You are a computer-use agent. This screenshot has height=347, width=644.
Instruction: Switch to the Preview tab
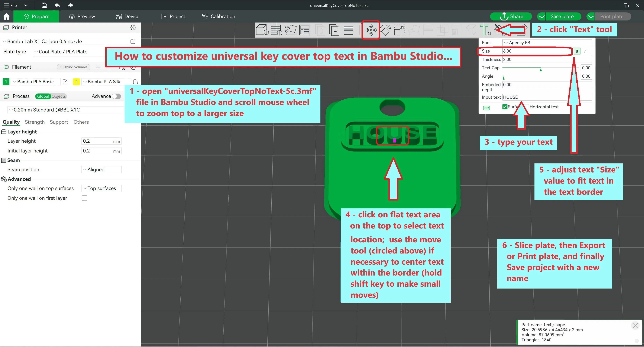pos(82,16)
